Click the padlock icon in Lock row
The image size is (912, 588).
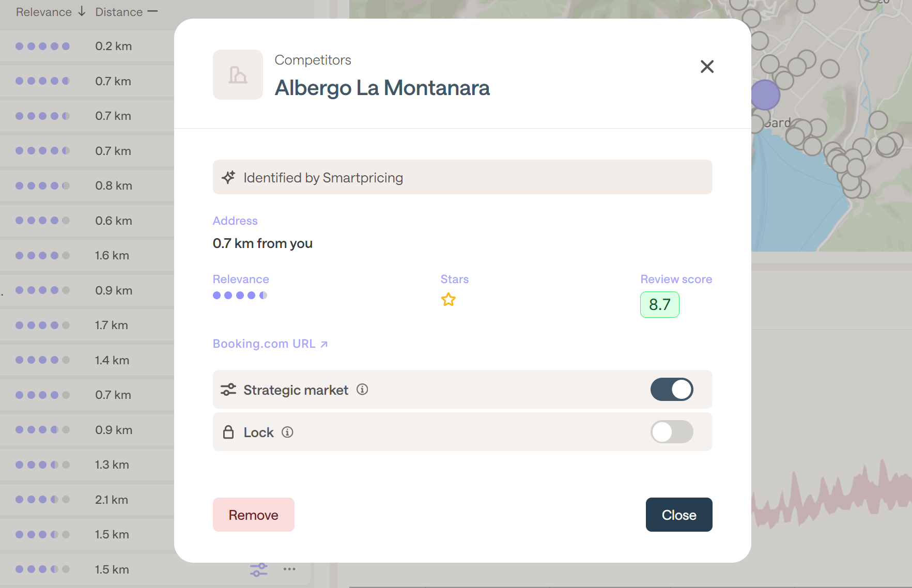[228, 432]
